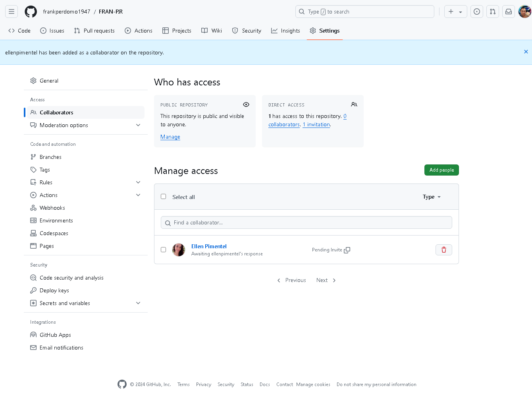Click Ellen Pimentel's avatar thumbnail
The image size is (532, 396).
click(179, 250)
